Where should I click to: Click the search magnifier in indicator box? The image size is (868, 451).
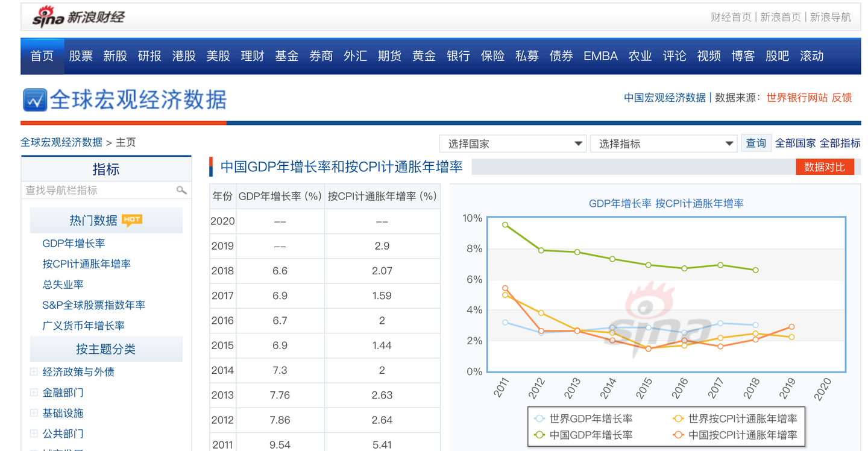click(x=181, y=190)
